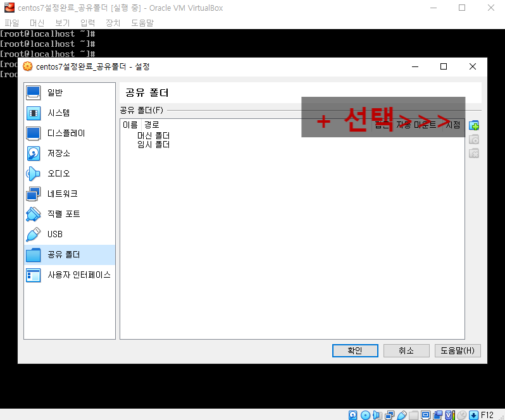Select the 임시 폴더 row

tap(153, 144)
